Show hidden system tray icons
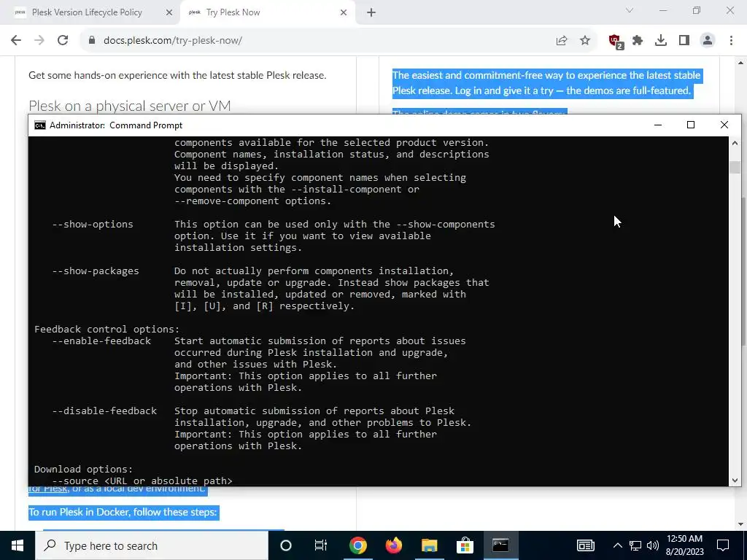The image size is (747, 560). pyautogui.click(x=617, y=545)
